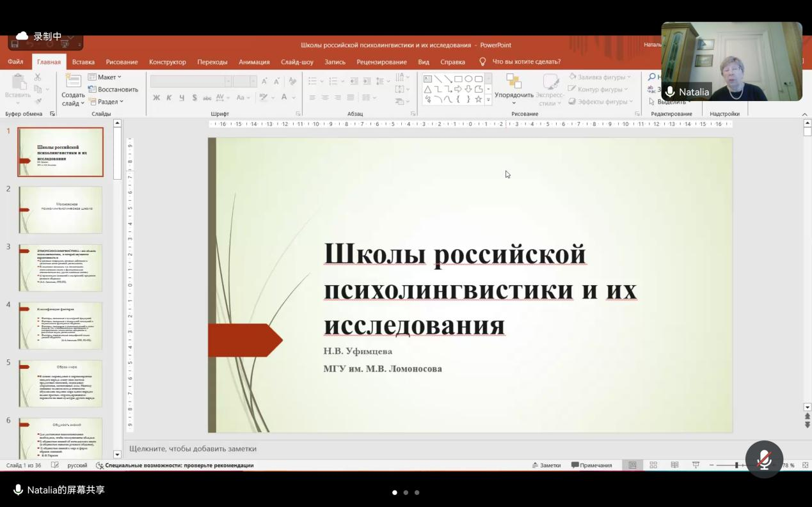The height and width of the screenshot is (507, 812).
Task: Switch to Slide Sorter view icon
Action: tap(653, 465)
